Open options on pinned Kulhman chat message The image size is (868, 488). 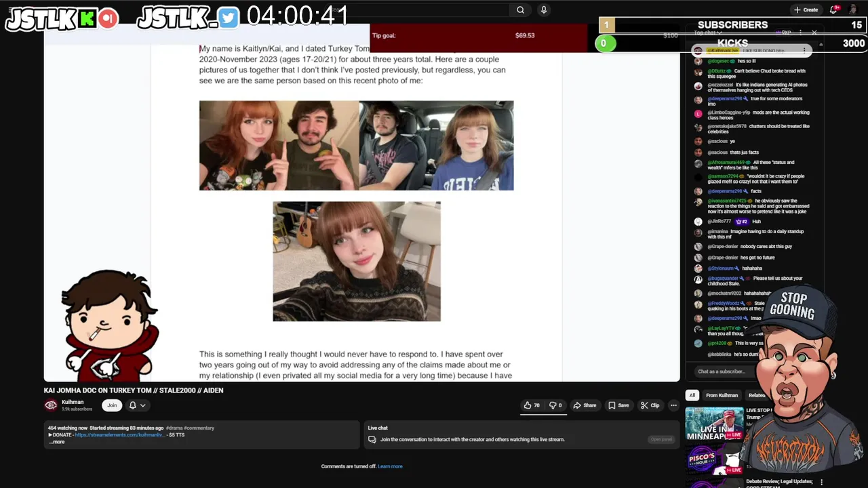click(804, 50)
